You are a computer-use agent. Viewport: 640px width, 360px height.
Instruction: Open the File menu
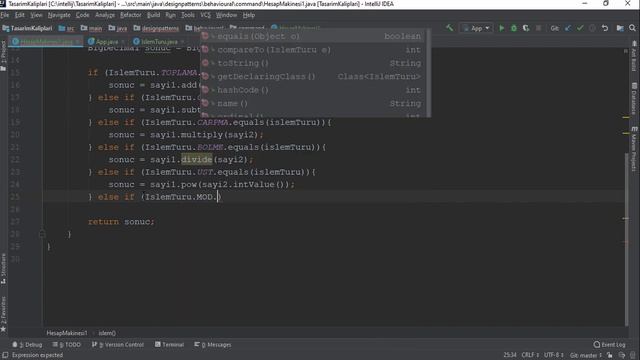point(5,15)
